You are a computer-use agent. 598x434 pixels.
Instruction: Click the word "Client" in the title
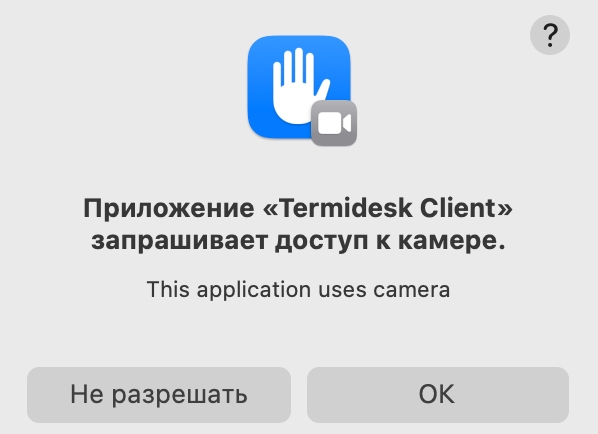458,209
